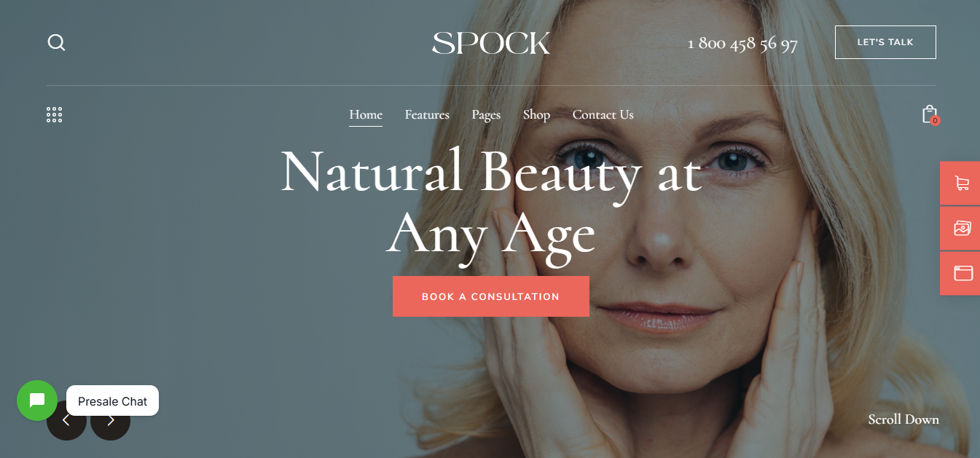
Task: Click the red sidebar window icon
Action: point(960,273)
